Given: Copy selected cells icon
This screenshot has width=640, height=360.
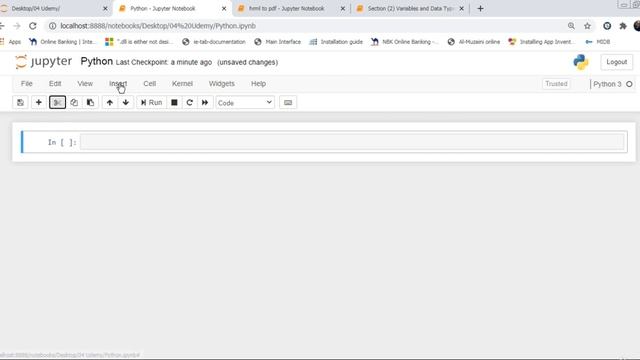Looking at the screenshot, I should (x=74, y=102).
